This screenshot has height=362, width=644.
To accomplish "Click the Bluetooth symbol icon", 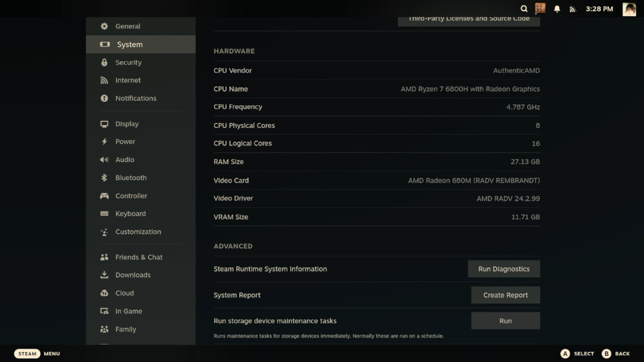I will point(104,178).
